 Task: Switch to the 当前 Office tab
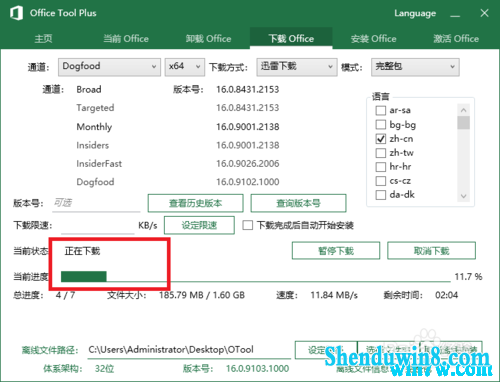pos(126,38)
